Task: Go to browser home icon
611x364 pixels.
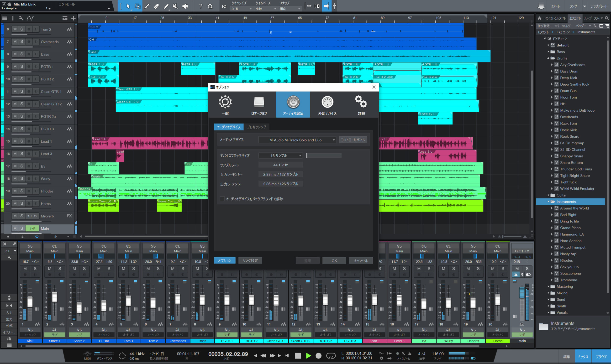Action: (x=539, y=18)
